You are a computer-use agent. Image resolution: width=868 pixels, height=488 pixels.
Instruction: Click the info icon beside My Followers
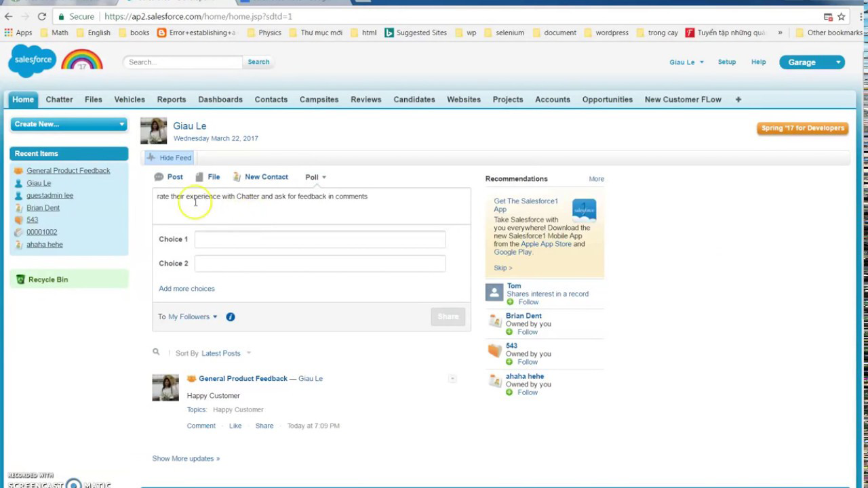(x=231, y=317)
